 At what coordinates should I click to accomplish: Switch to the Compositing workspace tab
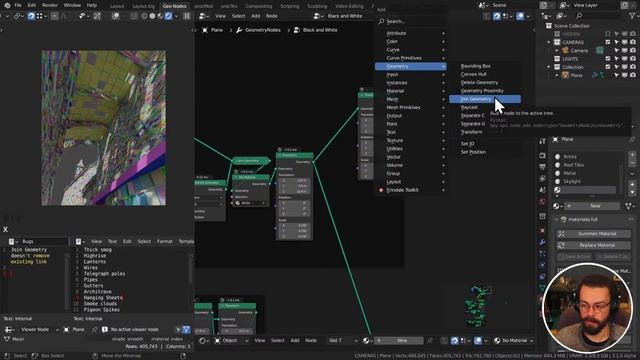pyautogui.click(x=259, y=6)
